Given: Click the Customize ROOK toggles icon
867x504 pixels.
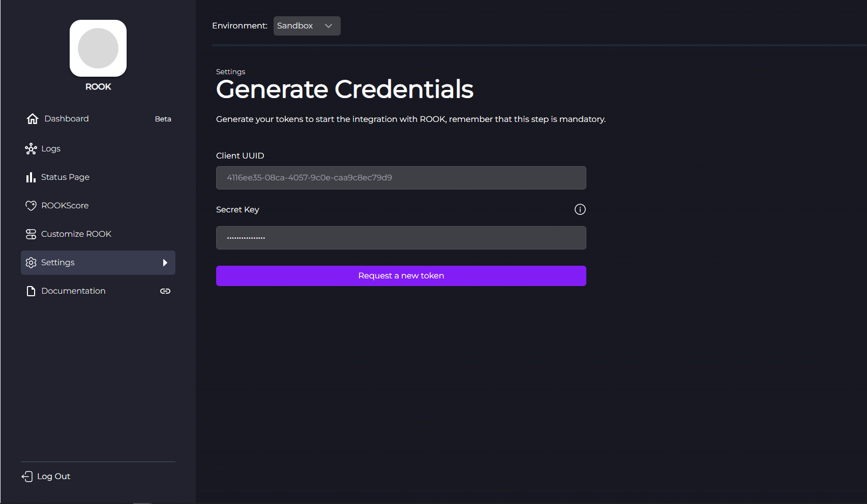Looking at the screenshot, I should 31,234.
